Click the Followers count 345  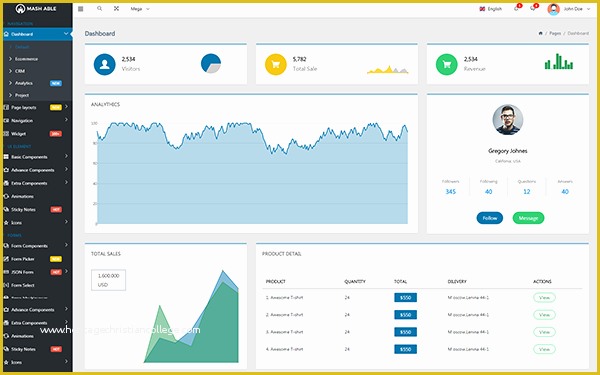(450, 192)
